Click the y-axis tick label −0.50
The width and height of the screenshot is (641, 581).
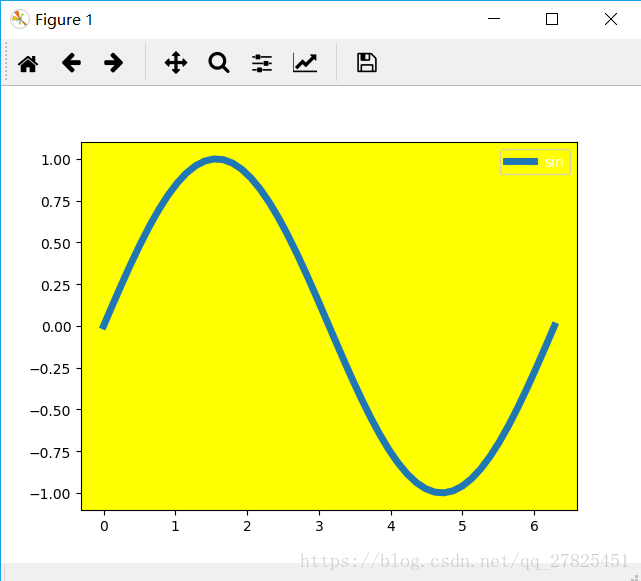50,411
